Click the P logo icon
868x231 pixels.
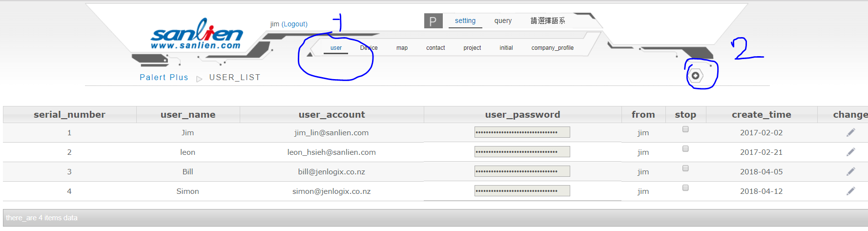click(x=433, y=21)
